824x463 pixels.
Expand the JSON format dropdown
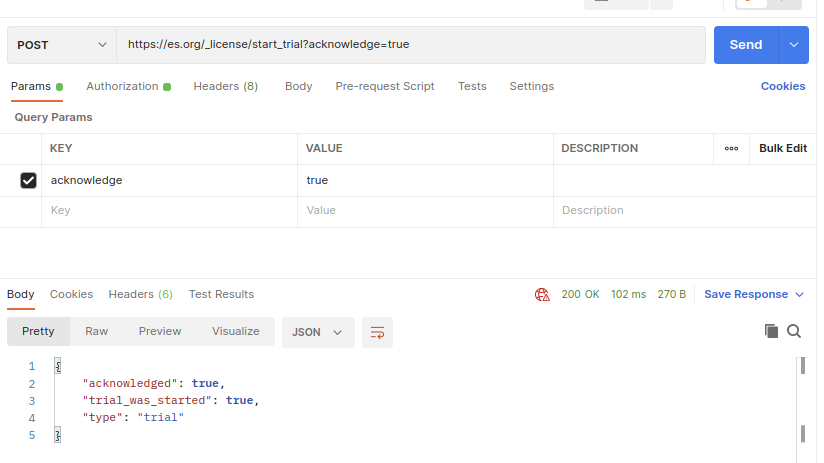click(x=318, y=332)
